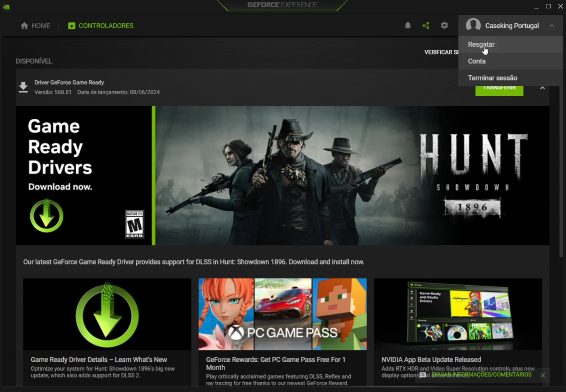
Task: Collapse the account menu with its chevron
Action: (551, 25)
